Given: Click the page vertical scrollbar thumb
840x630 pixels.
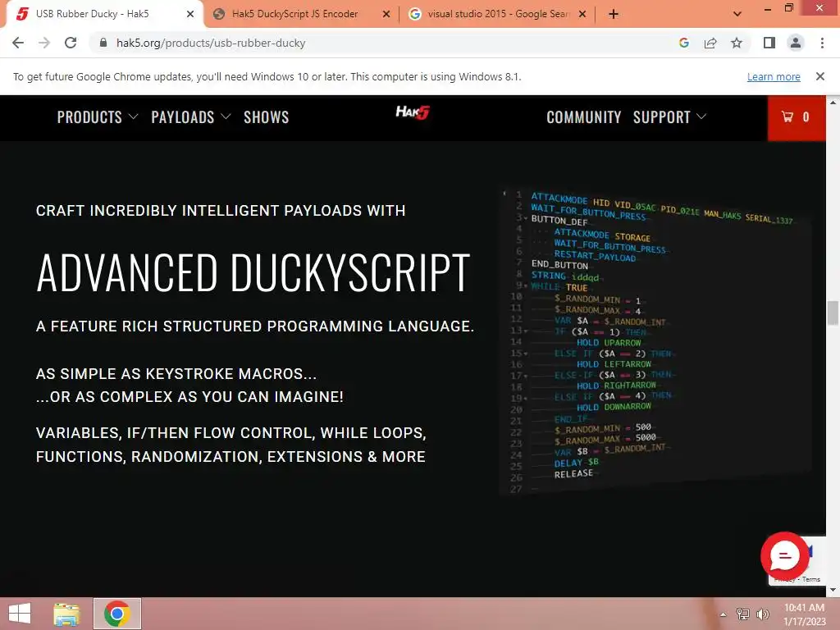Looking at the screenshot, I should coord(833,313).
